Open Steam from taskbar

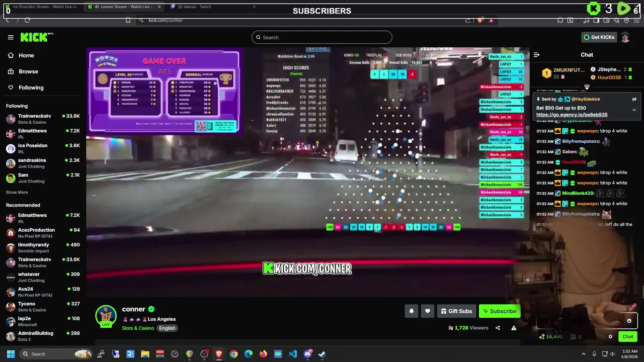point(322,354)
